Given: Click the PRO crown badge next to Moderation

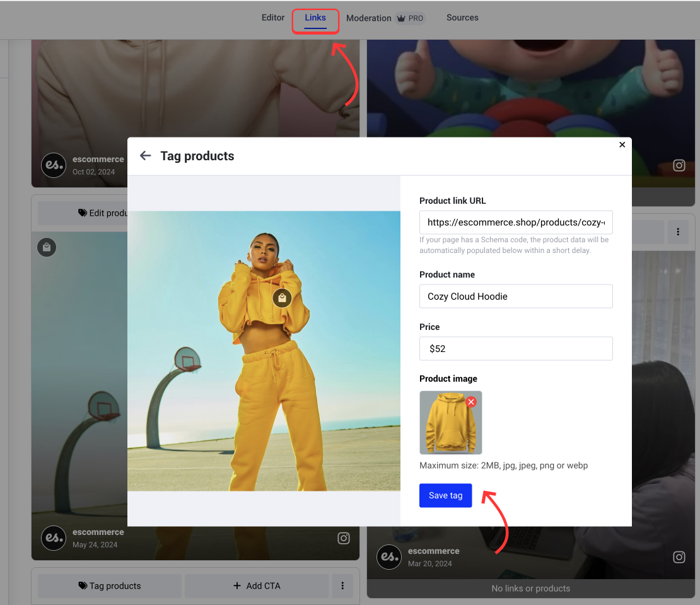Looking at the screenshot, I should tap(410, 18).
